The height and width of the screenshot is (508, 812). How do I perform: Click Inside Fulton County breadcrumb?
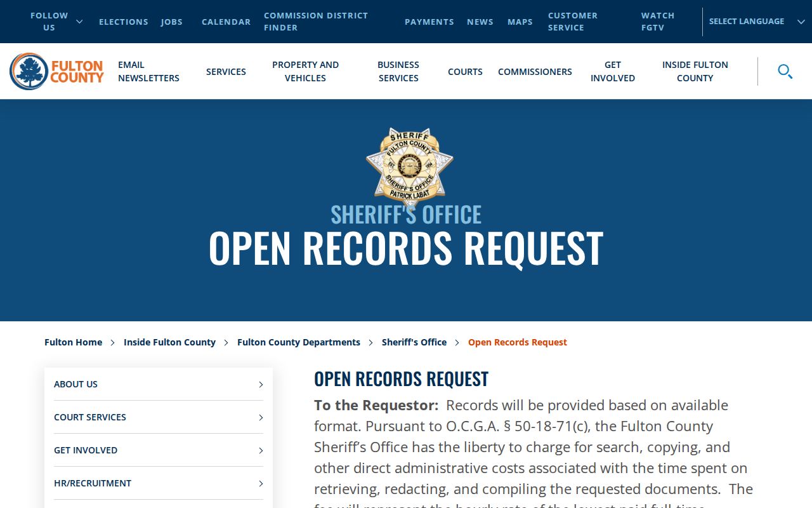pyautogui.click(x=169, y=342)
